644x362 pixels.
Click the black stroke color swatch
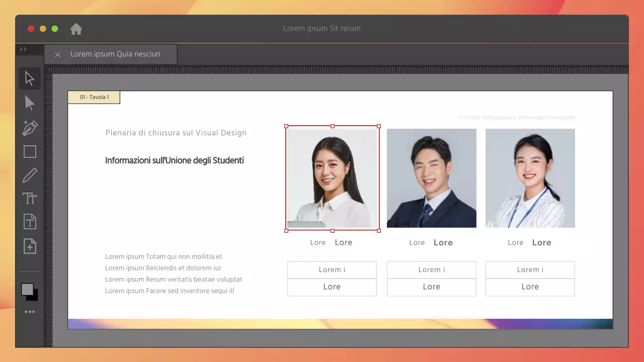coord(34,297)
